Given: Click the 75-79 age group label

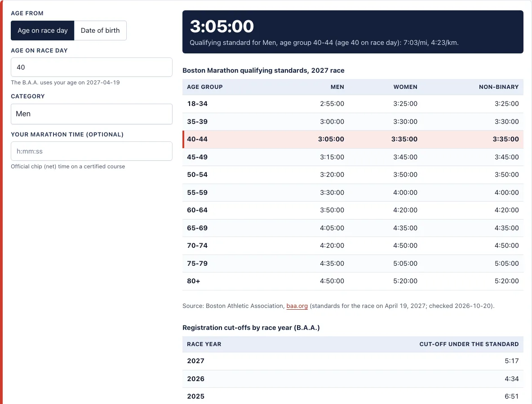Looking at the screenshot, I should (x=197, y=263).
